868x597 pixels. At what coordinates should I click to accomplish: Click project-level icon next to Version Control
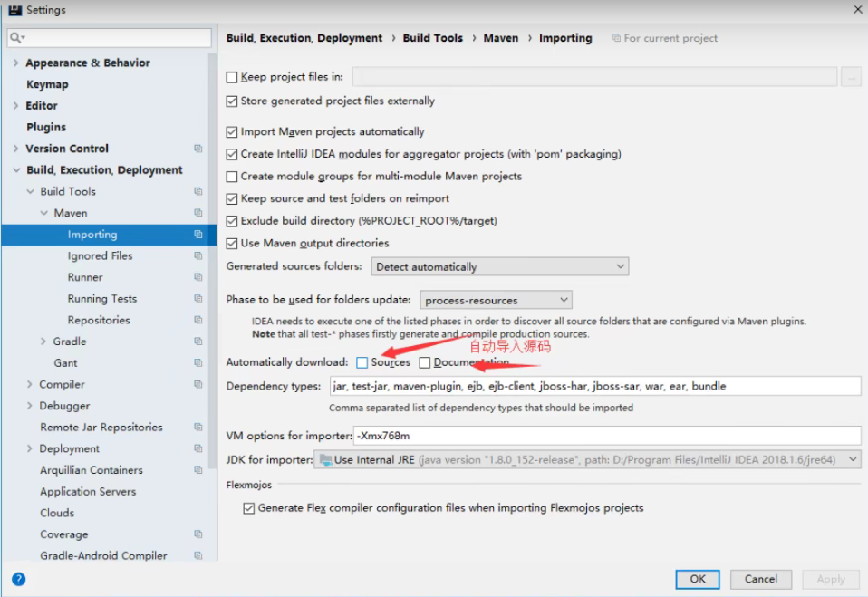coord(198,149)
